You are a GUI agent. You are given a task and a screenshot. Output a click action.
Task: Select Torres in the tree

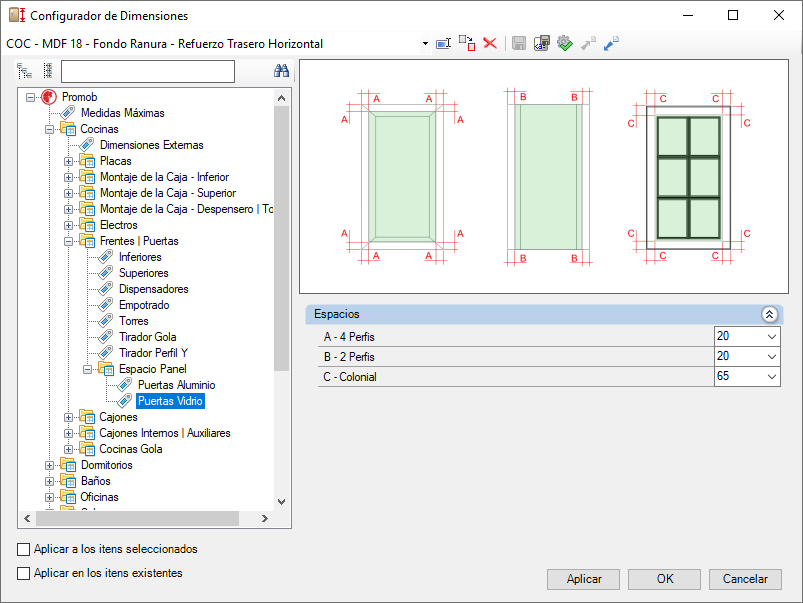(134, 321)
